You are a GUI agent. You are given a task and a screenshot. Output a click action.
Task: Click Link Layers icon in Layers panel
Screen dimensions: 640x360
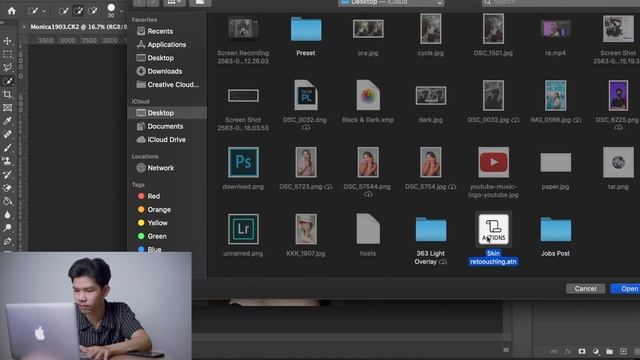[554, 351]
